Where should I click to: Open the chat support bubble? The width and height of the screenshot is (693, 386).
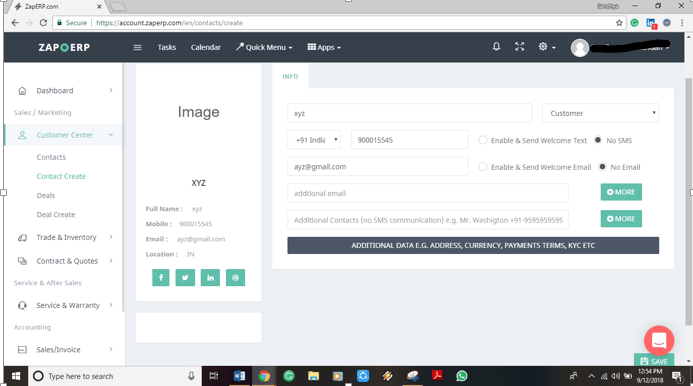pyautogui.click(x=659, y=340)
